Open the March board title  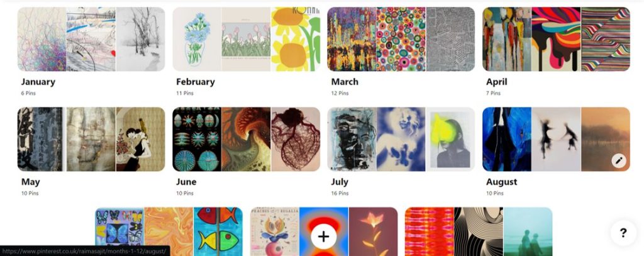coord(345,82)
